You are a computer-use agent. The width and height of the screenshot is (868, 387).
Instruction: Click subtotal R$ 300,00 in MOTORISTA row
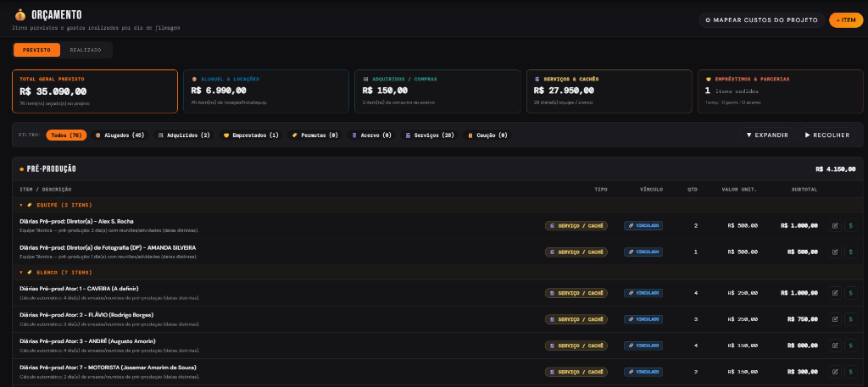click(x=802, y=372)
